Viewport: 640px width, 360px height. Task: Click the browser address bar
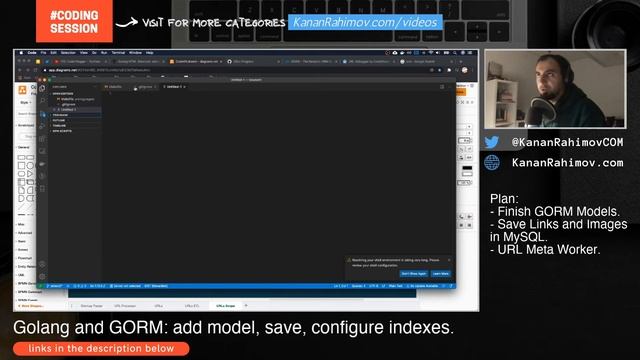click(x=237, y=70)
